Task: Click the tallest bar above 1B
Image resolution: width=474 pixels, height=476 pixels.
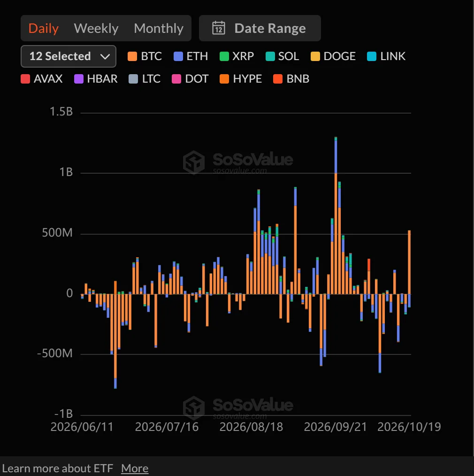Action: click(336, 215)
